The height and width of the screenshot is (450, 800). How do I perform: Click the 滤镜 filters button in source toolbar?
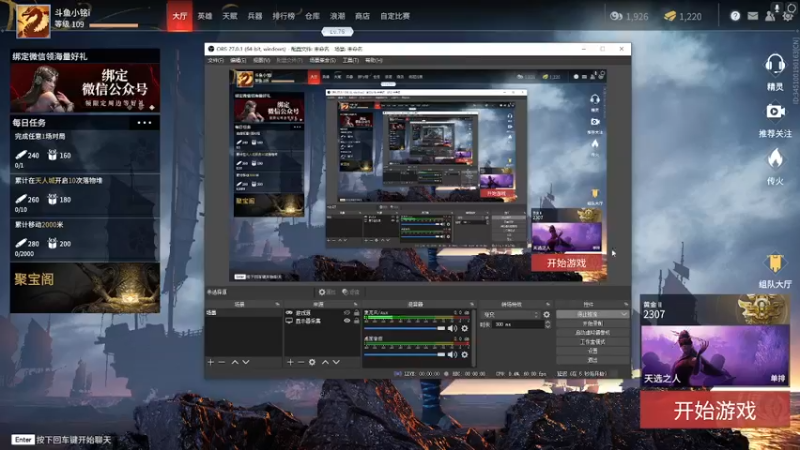(x=351, y=292)
